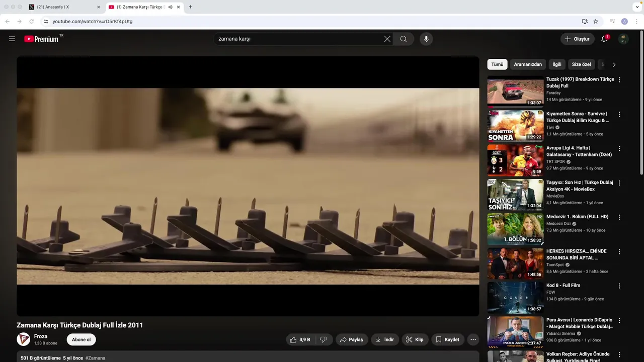Click the main video player
The image size is (644, 362).
coord(248,186)
